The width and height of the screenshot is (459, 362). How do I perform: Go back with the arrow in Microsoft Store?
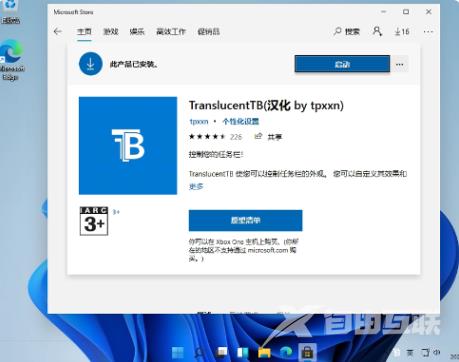coord(58,32)
